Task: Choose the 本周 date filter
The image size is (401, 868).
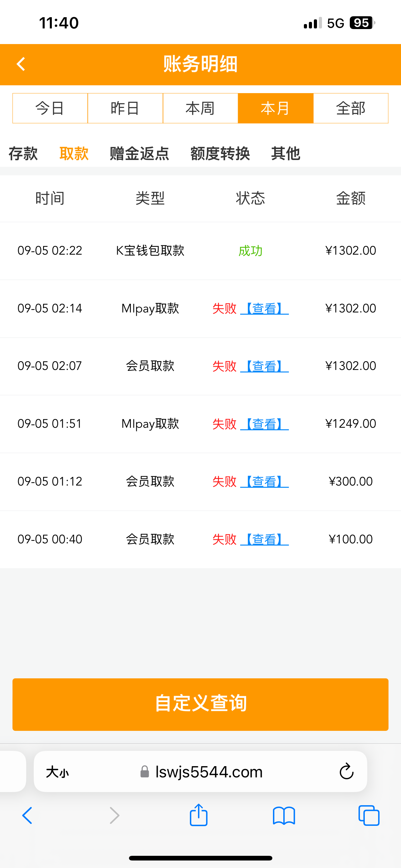Action: pyautogui.click(x=200, y=108)
